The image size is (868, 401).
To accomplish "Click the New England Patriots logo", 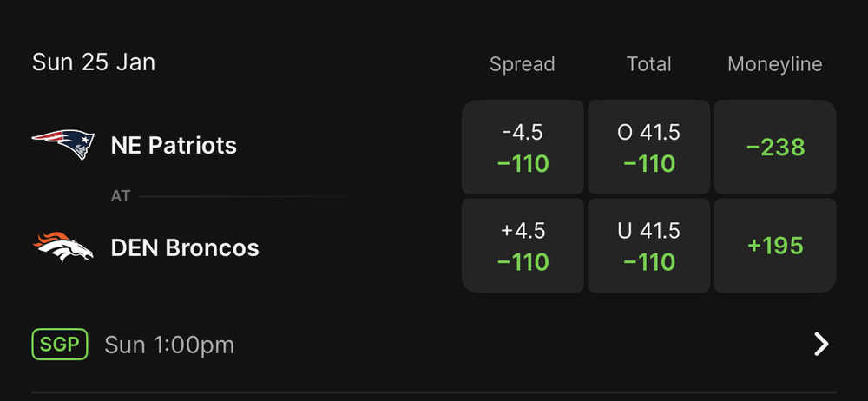I will 62,144.
